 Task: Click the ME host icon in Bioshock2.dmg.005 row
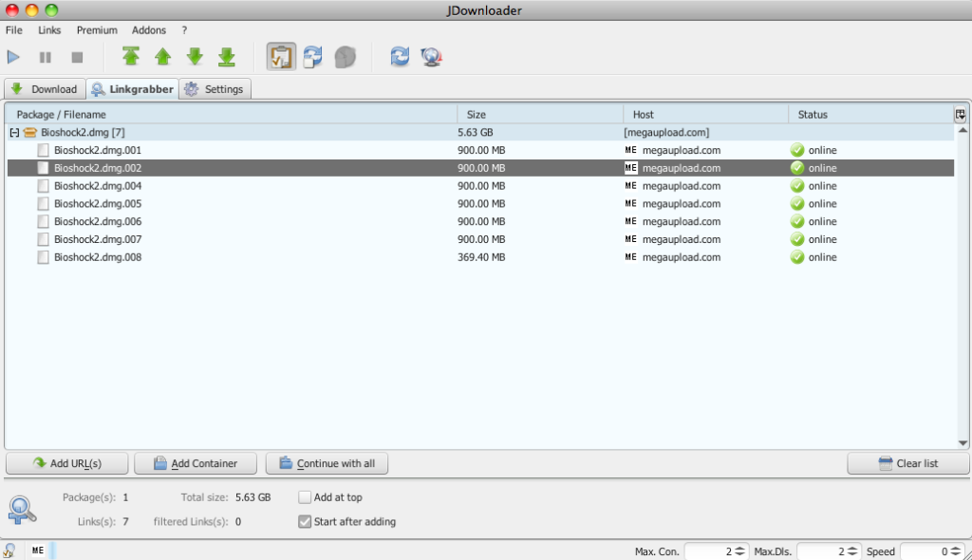pyautogui.click(x=630, y=203)
